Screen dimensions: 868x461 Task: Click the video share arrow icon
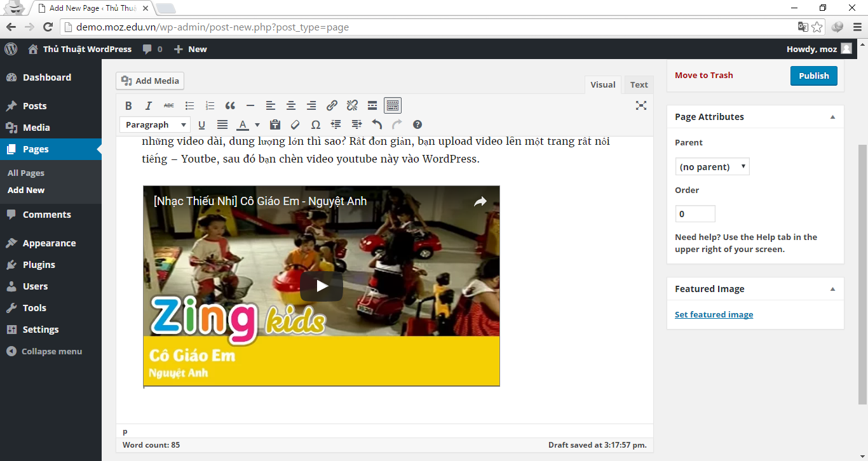[x=480, y=201]
